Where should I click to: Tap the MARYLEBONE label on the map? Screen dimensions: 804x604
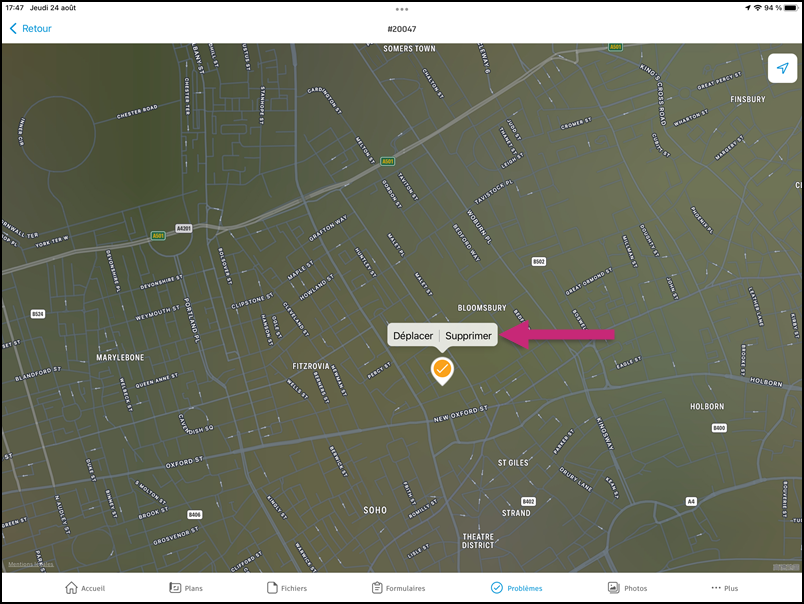(120, 357)
